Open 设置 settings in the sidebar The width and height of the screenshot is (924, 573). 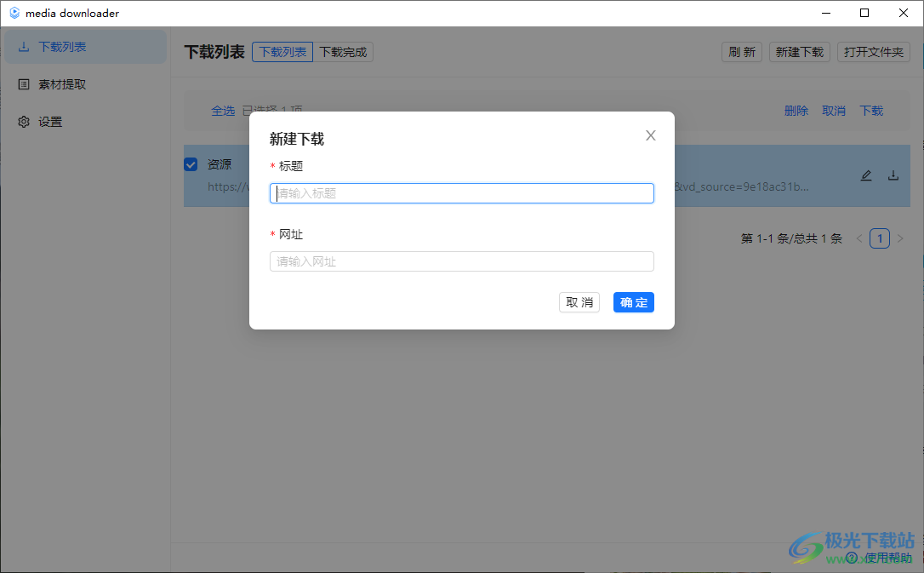pos(85,122)
